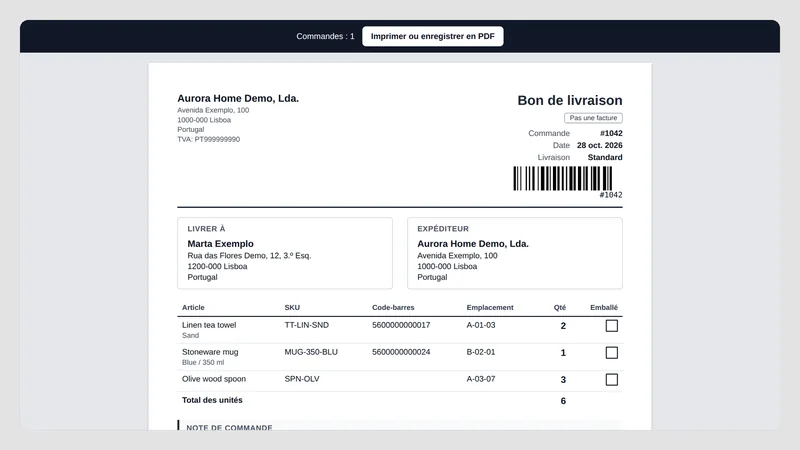Click the date '28 oct. 2026'
The image size is (800, 450).
click(599, 145)
